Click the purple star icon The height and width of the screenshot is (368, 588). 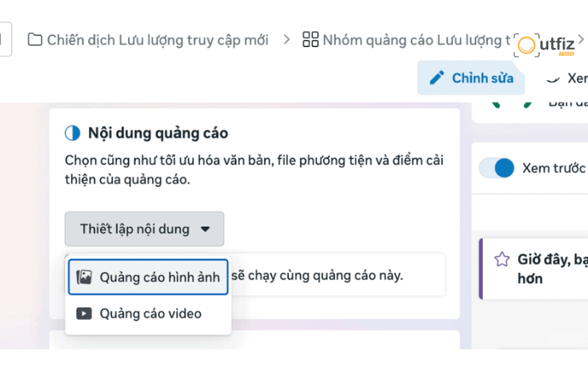tap(502, 260)
